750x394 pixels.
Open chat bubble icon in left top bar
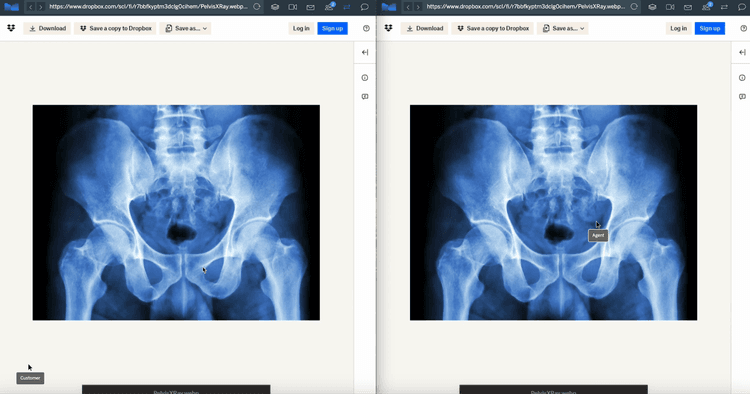point(364,7)
